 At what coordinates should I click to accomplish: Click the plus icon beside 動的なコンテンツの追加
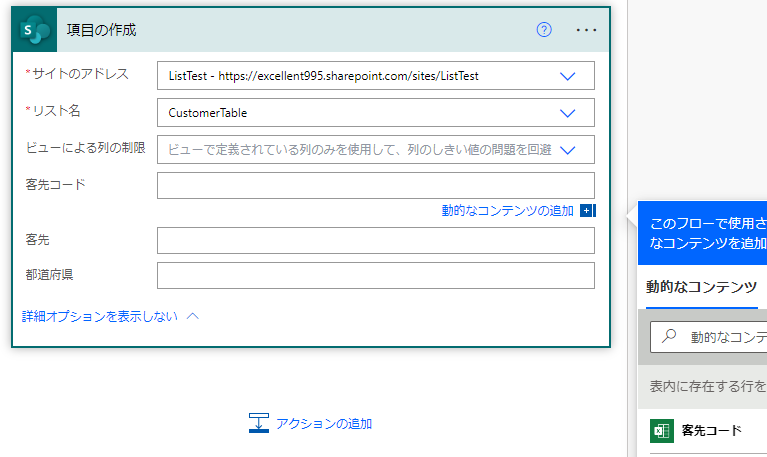pos(587,211)
